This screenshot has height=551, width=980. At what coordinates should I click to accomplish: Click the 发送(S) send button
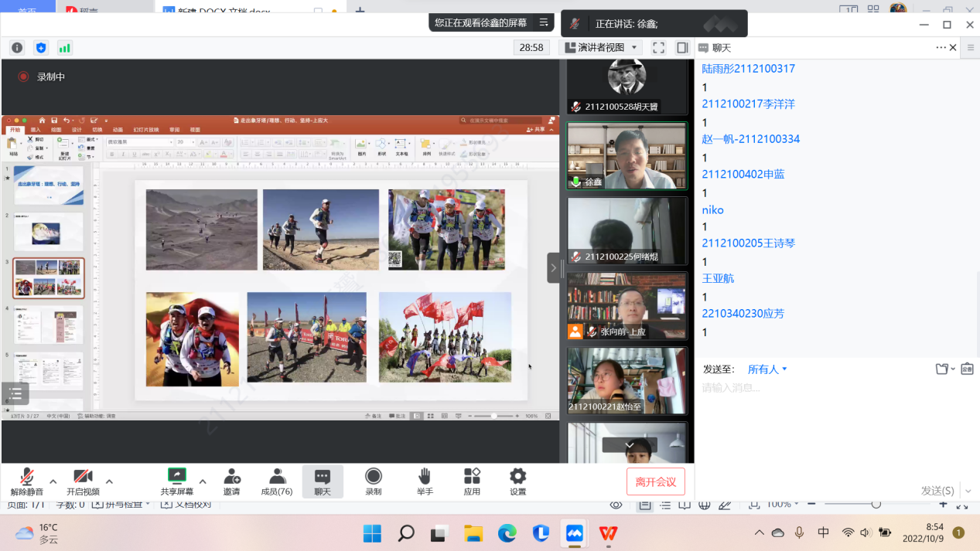click(x=937, y=491)
